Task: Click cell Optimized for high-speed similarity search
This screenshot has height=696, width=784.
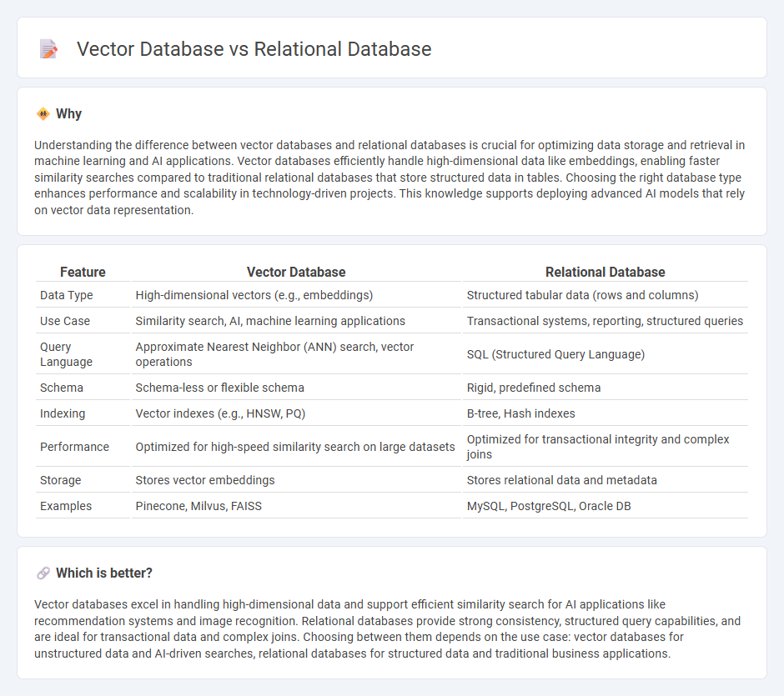Action: click(x=295, y=447)
